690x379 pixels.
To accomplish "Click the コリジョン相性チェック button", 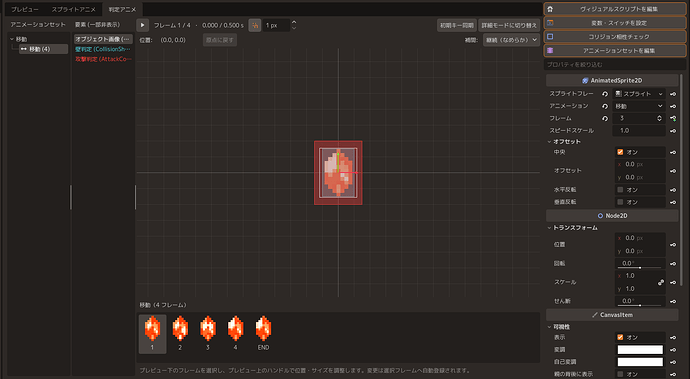I will coord(615,37).
